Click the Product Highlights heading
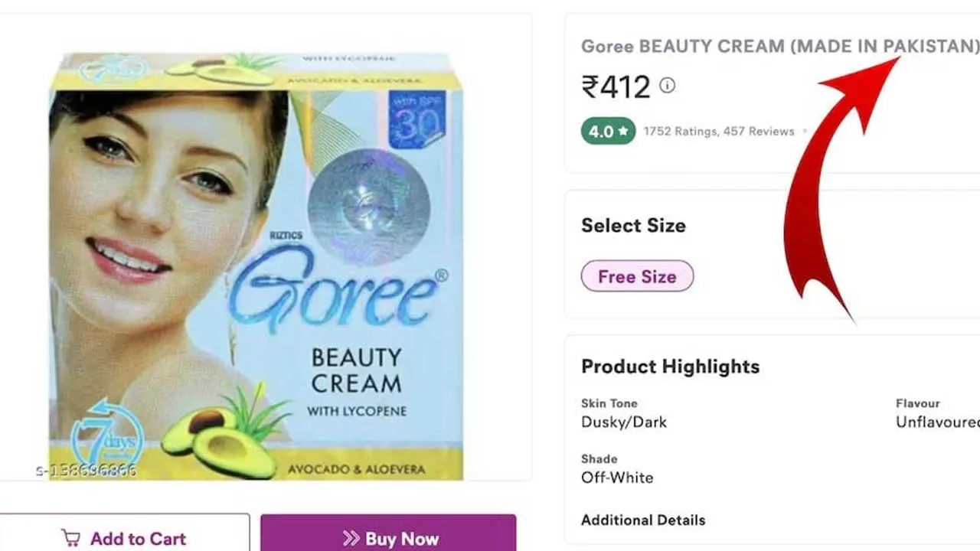Image resolution: width=980 pixels, height=551 pixels. coord(670,367)
